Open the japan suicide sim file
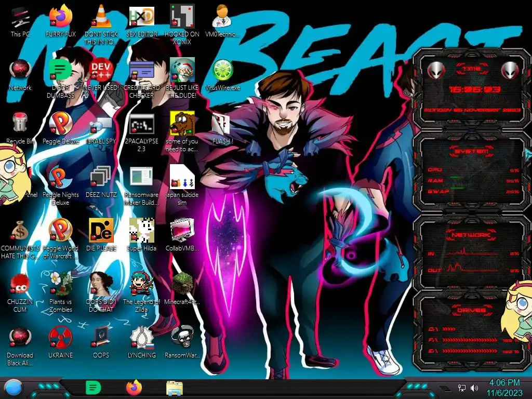Image resolution: width=532 pixels, height=399 pixels. [x=182, y=186]
